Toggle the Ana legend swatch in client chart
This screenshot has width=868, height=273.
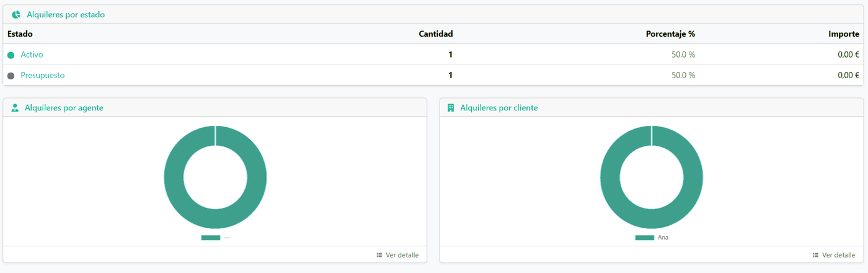coord(645,238)
